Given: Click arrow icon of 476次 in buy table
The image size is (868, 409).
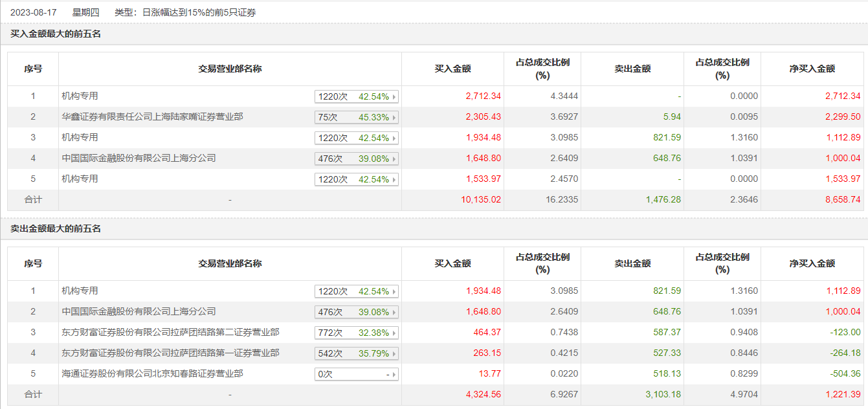Looking at the screenshot, I should pos(394,159).
